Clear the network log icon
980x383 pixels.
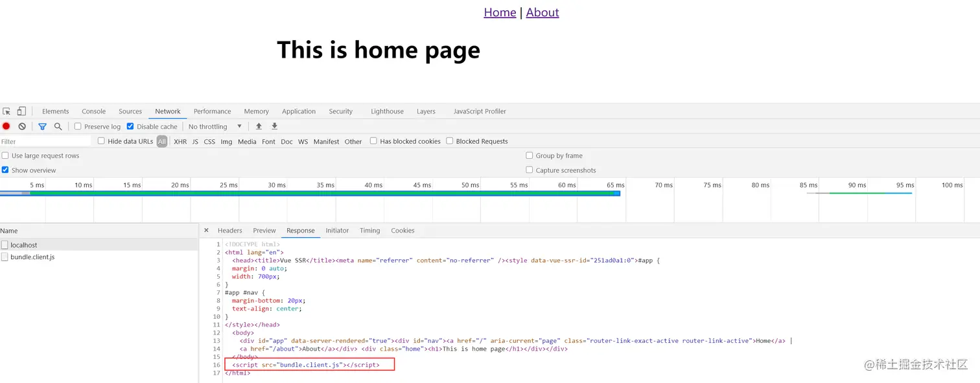point(22,126)
